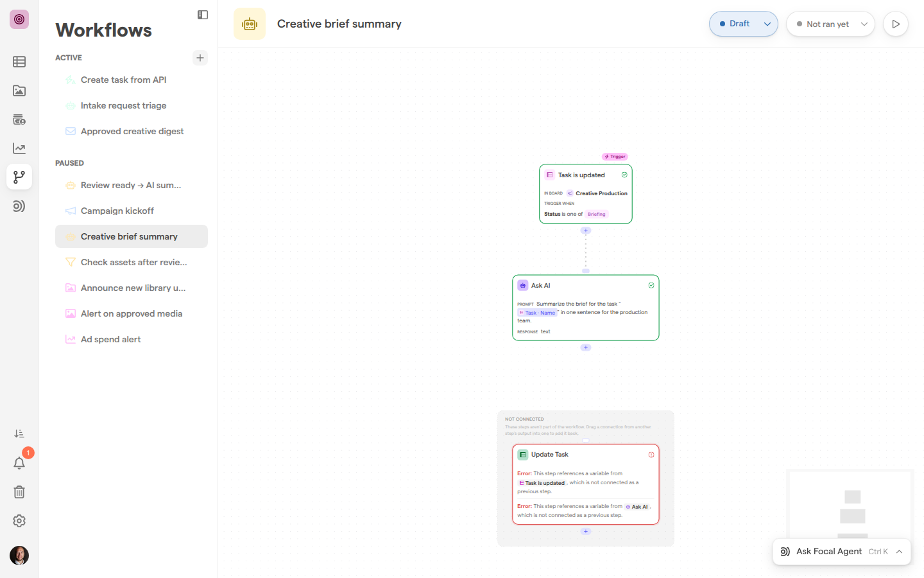Open the trash bin icon
Viewport: 924px width, 578px height.
pos(19,492)
